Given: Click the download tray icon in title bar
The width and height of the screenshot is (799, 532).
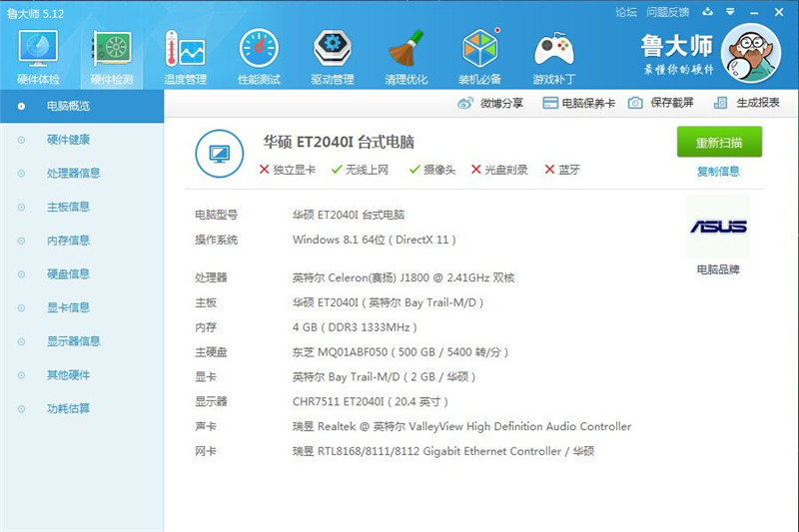Looking at the screenshot, I should [x=707, y=12].
